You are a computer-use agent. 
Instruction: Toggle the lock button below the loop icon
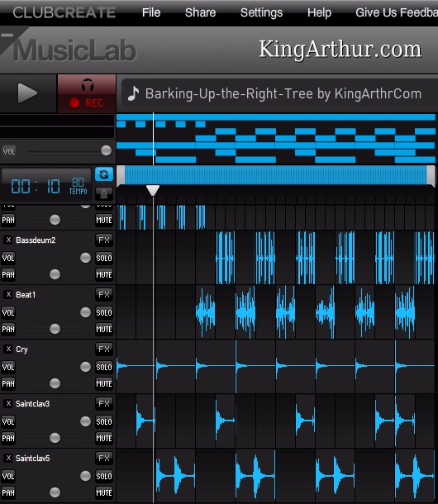pos(104,193)
